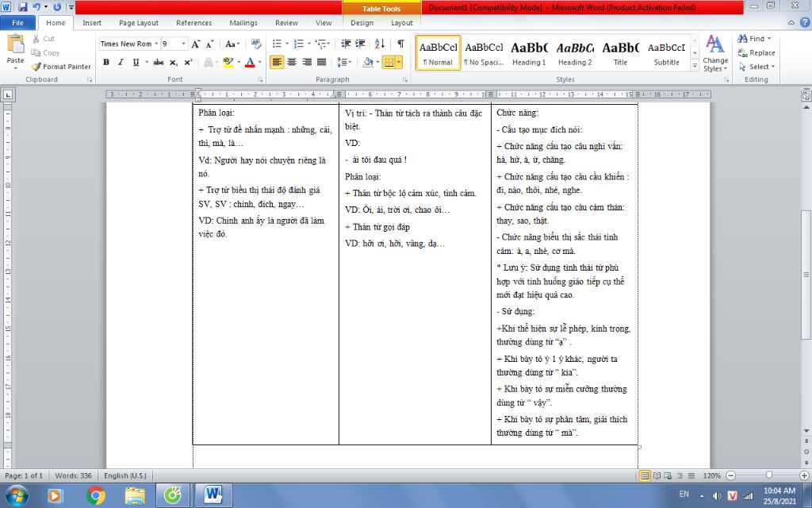Image resolution: width=812 pixels, height=508 pixels.
Task: Apply the No Spacing style
Action: (484, 53)
